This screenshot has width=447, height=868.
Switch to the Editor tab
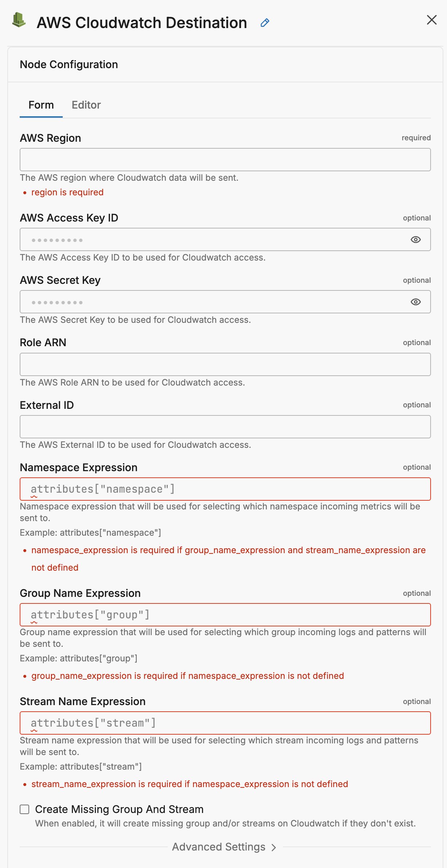point(86,105)
